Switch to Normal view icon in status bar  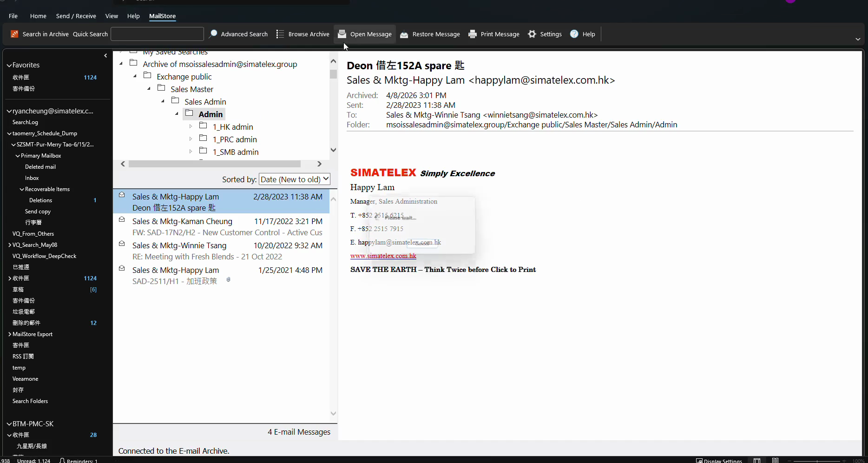tap(757, 461)
